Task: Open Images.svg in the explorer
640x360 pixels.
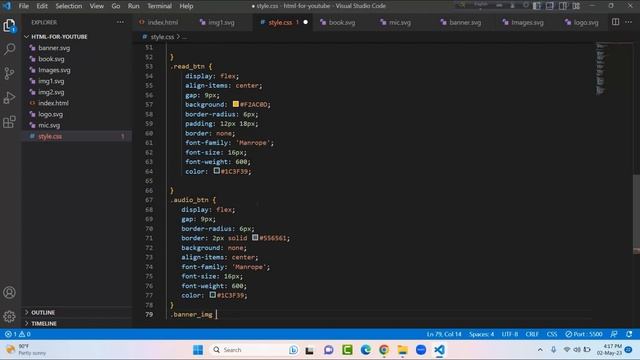Action: click(x=54, y=70)
